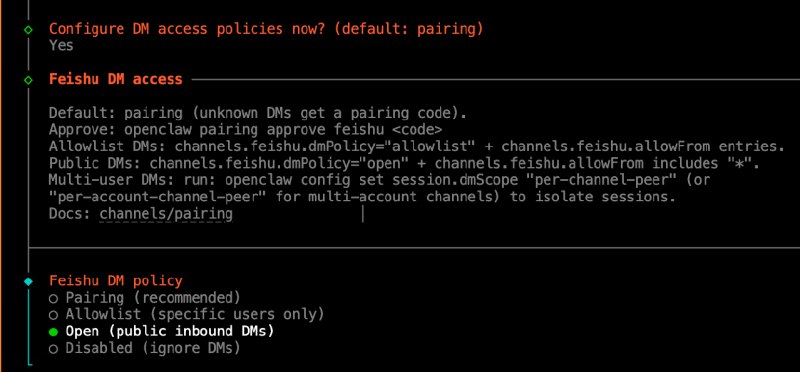Image resolution: width=800 pixels, height=372 pixels.
Task: Click the empty radio circle next to Disabled
Action: pyautogui.click(x=54, y=350)
